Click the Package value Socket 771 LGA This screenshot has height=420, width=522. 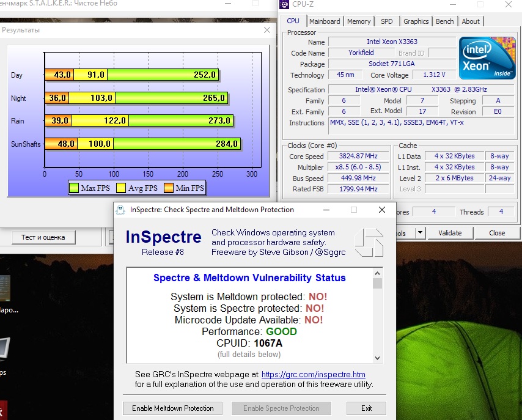pyautogui.click(x=392, y=64)
